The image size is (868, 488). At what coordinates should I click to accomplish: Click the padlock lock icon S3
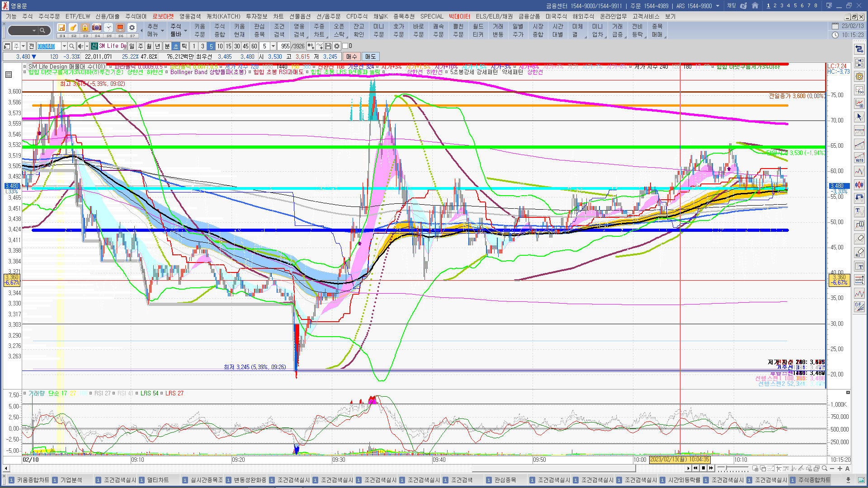point(85,28)
